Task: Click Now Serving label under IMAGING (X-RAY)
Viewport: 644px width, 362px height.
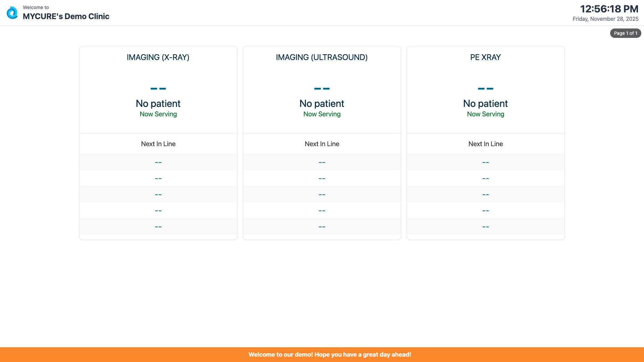Action: (x=158, y=114)
